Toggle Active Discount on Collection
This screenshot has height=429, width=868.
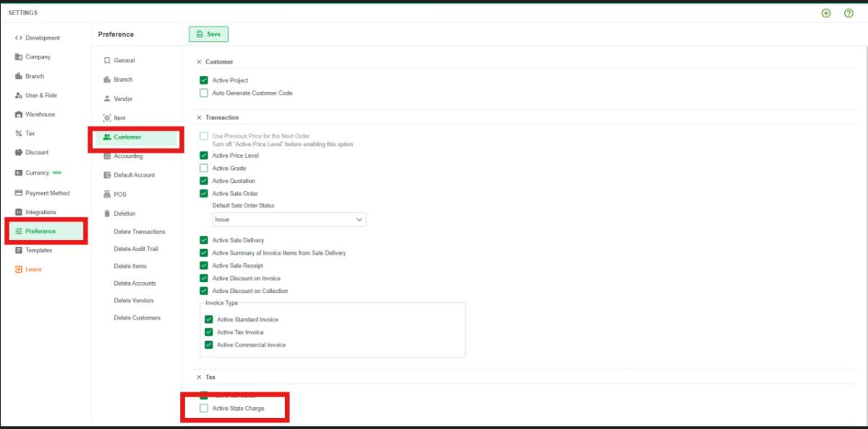(x=204, y=291)
